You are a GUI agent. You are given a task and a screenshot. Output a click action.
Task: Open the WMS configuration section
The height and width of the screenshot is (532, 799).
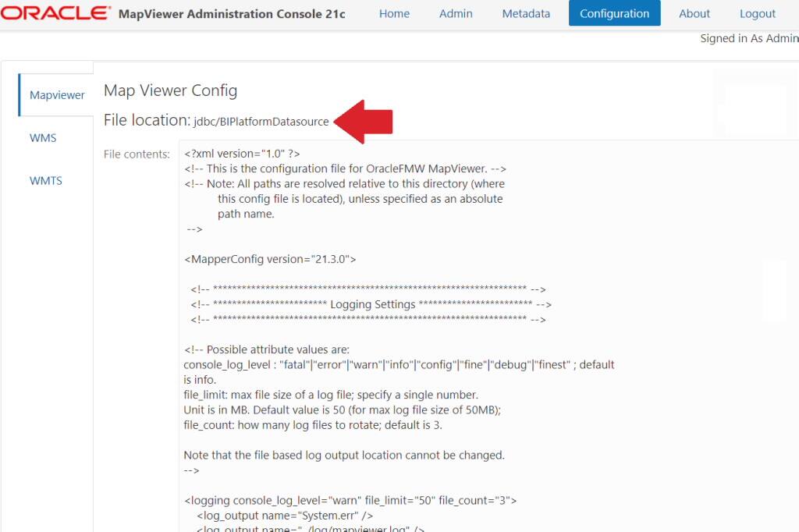[x=43, y=137]
